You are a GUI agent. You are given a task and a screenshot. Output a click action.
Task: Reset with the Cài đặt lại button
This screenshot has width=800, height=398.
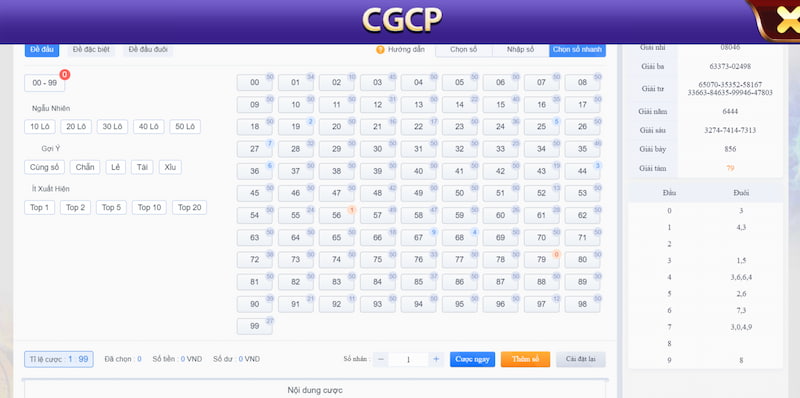(581, 359)
